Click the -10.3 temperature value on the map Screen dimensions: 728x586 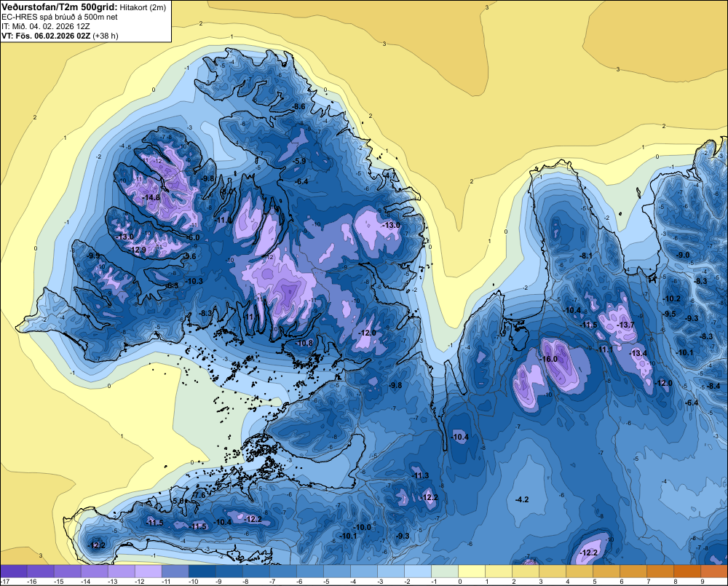click(x=194, y=282)
